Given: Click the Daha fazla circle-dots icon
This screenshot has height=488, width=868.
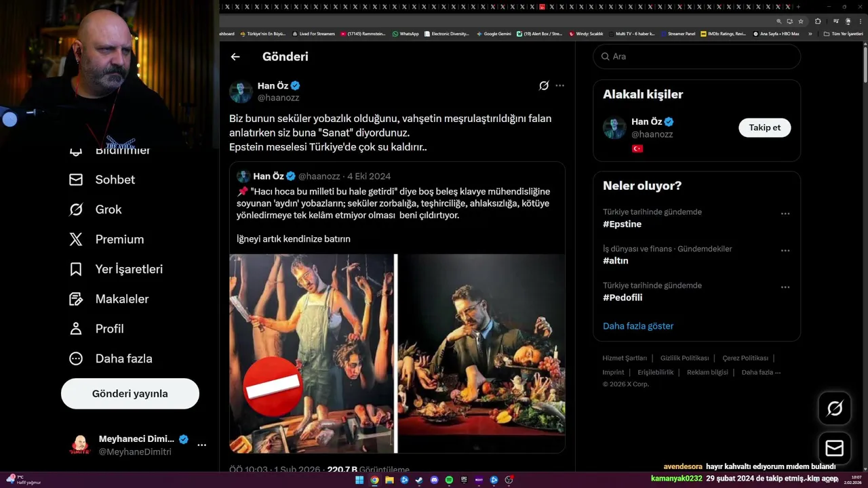Looking at the screenshot, I should tap(76, 359).
